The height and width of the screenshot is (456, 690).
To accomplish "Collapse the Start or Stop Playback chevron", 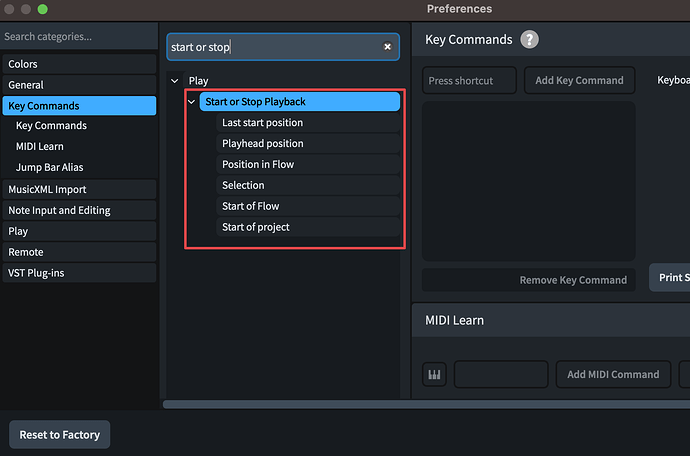I will point(192,102).
